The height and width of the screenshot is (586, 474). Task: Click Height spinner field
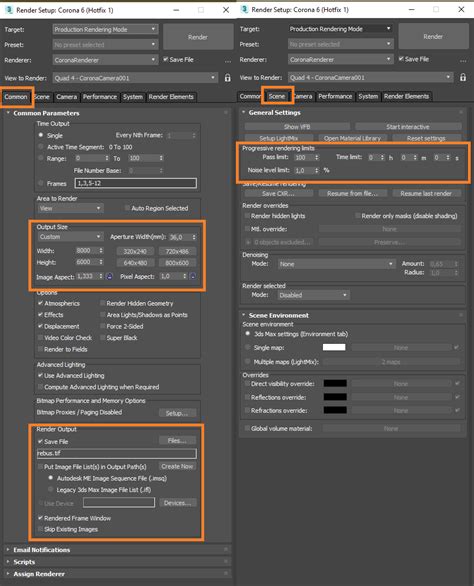(90, 262)
